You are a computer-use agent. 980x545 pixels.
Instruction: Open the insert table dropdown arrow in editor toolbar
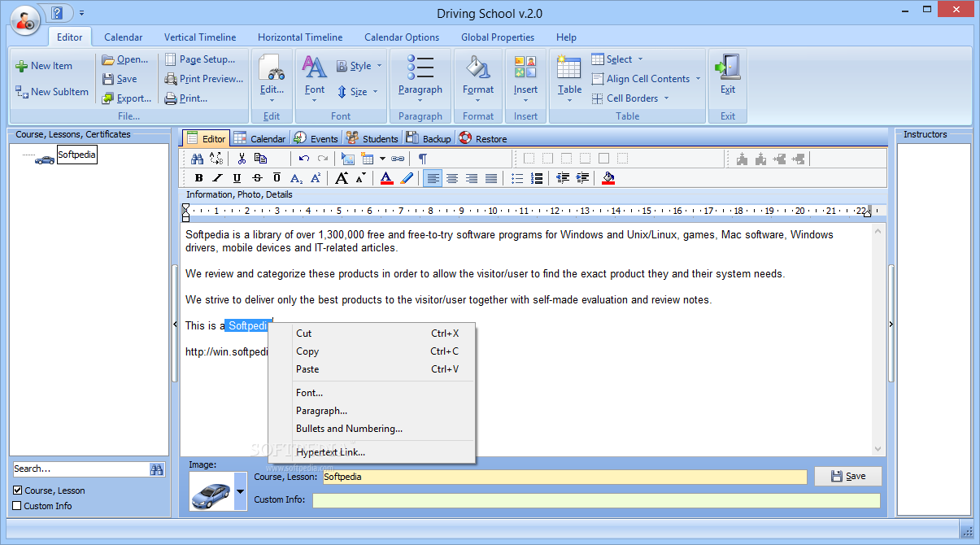point(382,159)
